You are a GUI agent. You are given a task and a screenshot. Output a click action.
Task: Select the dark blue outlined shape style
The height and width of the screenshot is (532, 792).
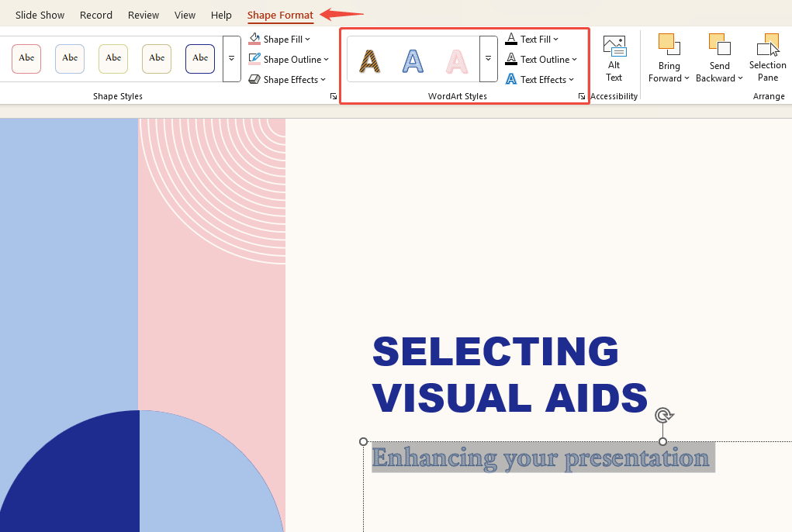coord(200,58)
